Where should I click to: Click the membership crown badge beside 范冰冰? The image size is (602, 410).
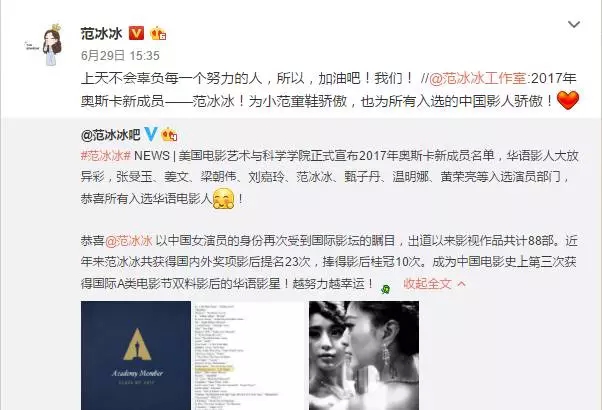tap(158, 33)
